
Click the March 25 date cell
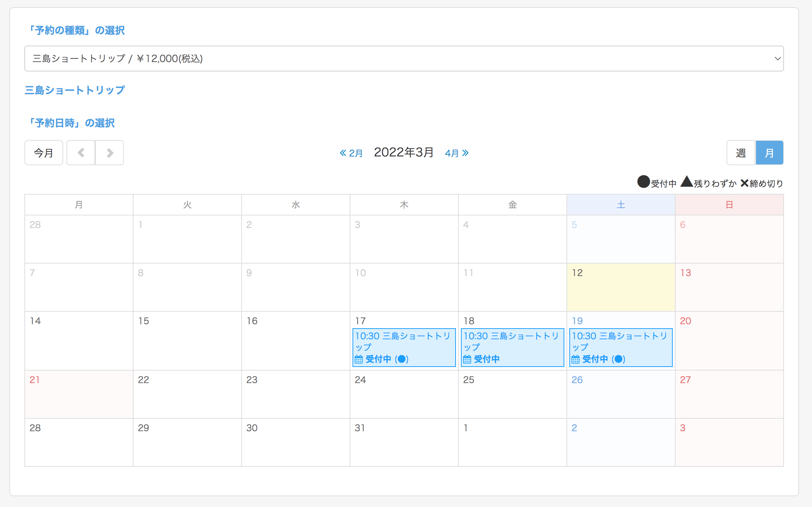point(512,394)
